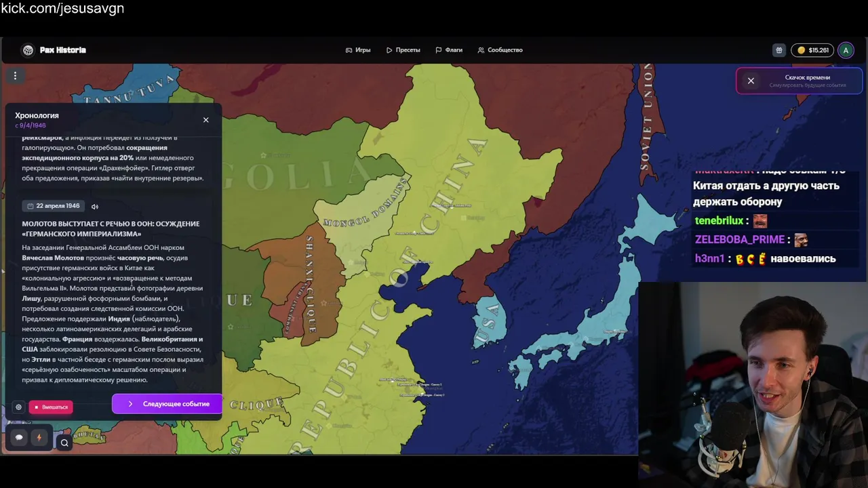Viewport: 868px width, 488px height.
Task: Click the h3nn1 chat username
Action: [709, 259]
